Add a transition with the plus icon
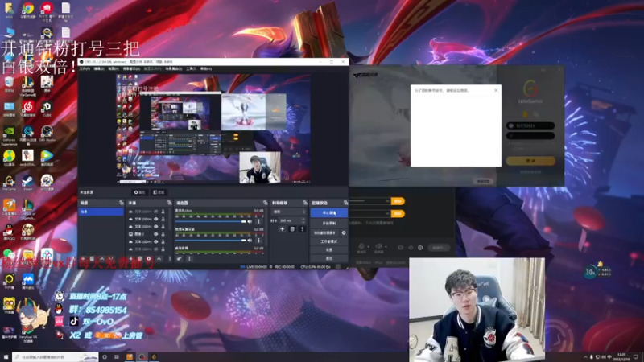Viewport: 644px width, 362px height. point(282,229)
